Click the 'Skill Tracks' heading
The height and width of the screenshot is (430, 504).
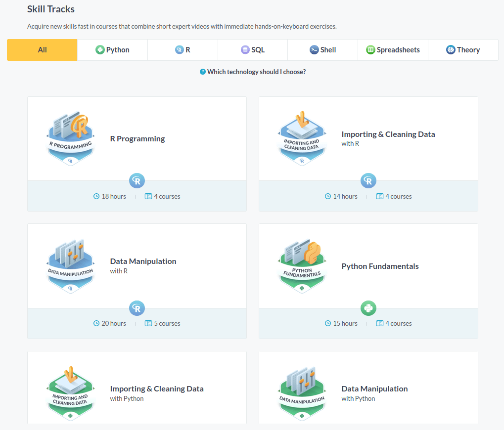click(51, 9)
